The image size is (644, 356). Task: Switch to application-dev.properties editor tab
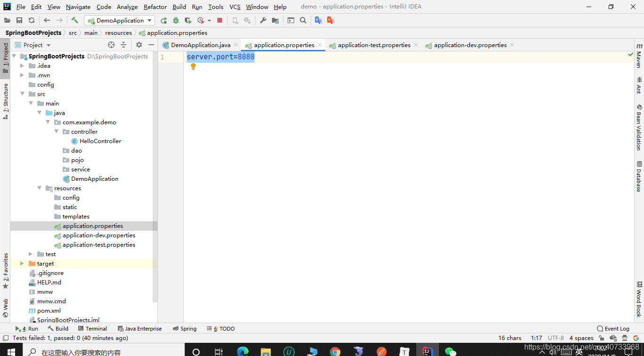click(470, 45)
